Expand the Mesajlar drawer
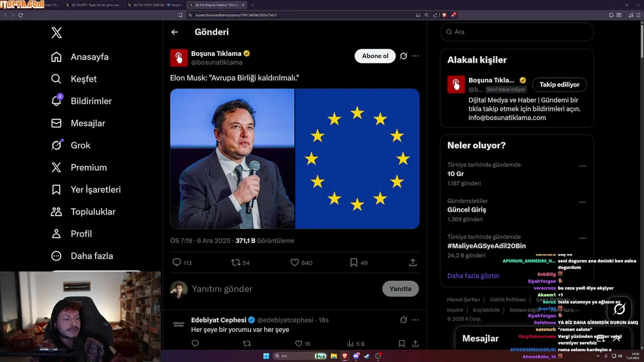The image size is (644, 362). pos(616,338)
